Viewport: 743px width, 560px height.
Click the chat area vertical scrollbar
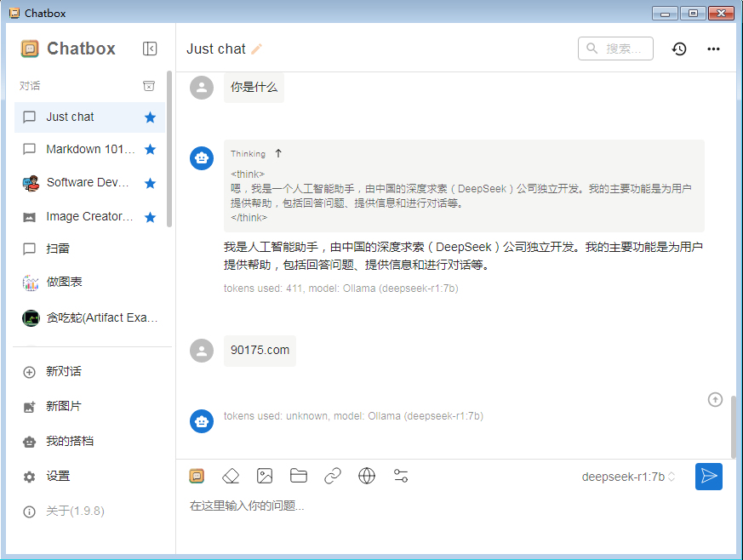(734, 427)
